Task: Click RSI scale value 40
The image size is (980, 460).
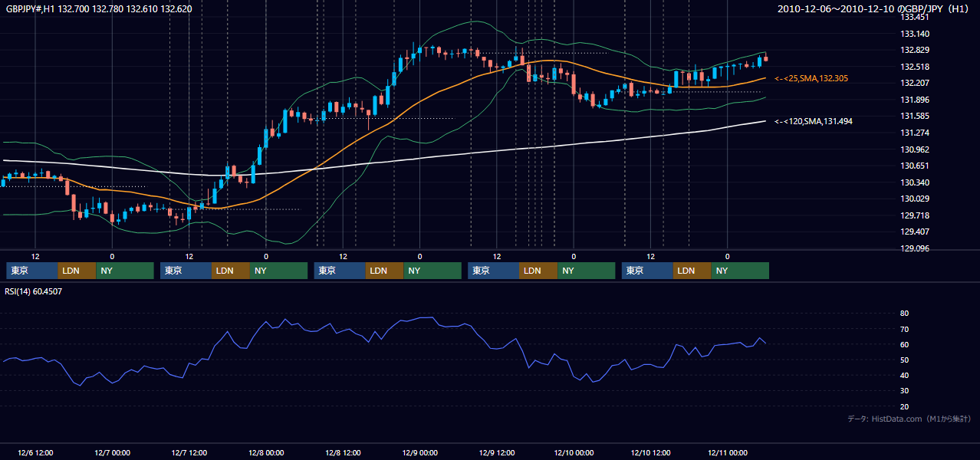Action: click(x=904, y=375)
